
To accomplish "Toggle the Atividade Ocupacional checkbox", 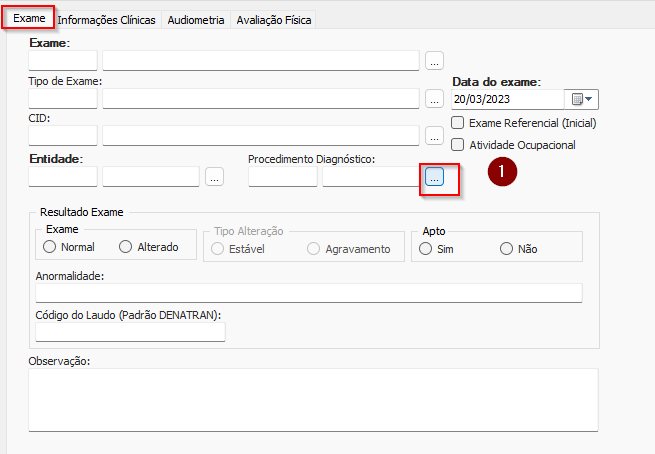I will click(x=458, y=145).
